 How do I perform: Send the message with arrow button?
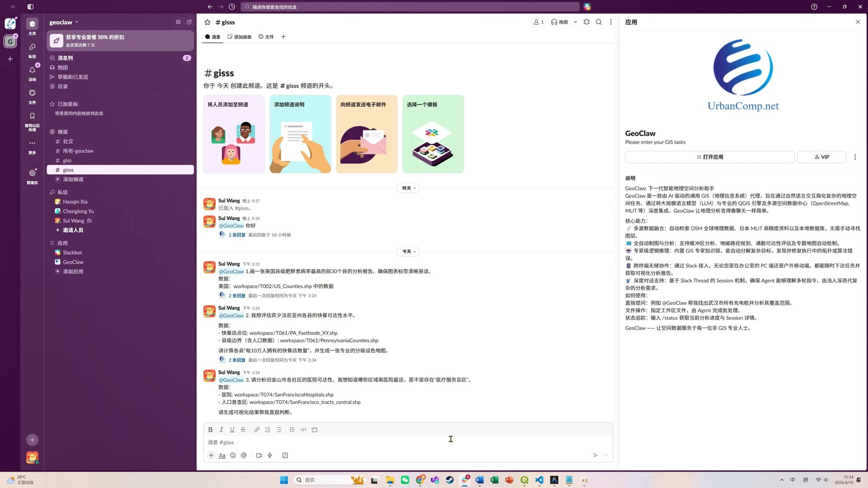pyautogui.click(x=596, y=455)
